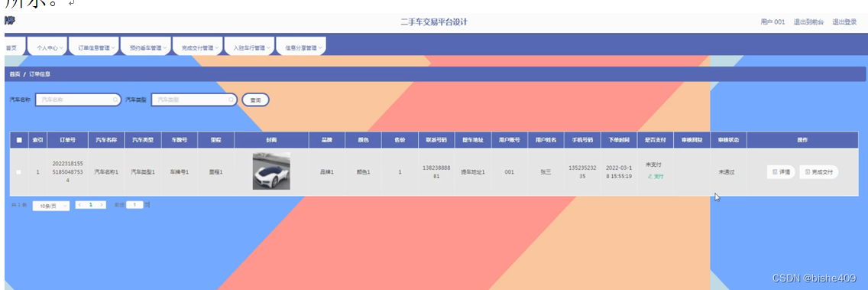This screenshot has height=290, width=868.
Task: Open 详情 details for the order row
Action: pos(781,172)
